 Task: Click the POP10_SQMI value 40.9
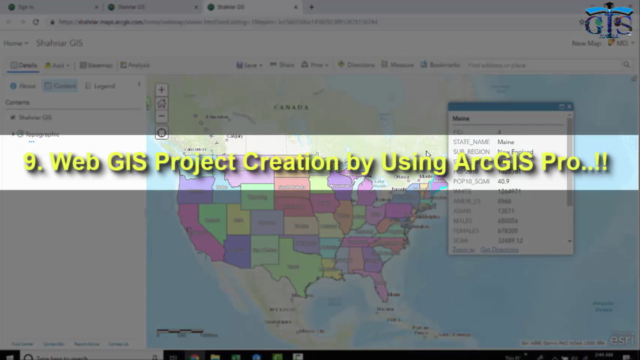click(x=503, y=181)
